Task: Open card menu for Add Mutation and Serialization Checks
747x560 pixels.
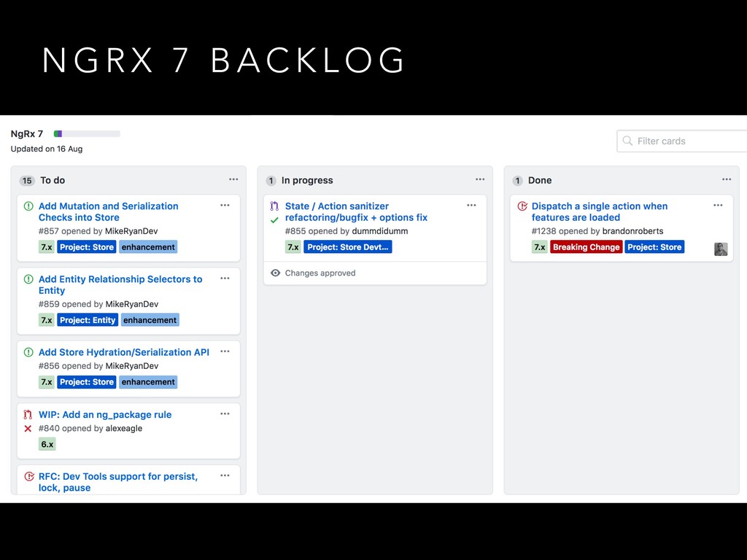Action: pos(225,205)
